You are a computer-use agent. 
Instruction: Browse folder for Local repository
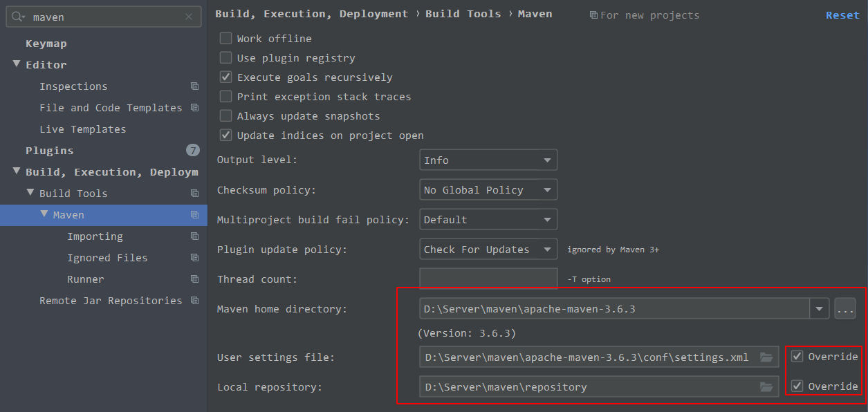pyautogui.click(x=766, y=386)
